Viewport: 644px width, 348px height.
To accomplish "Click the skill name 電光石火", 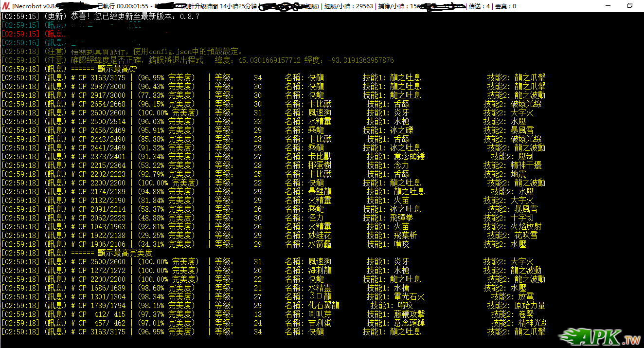I will pyautogui.click(x=410, y=296).
